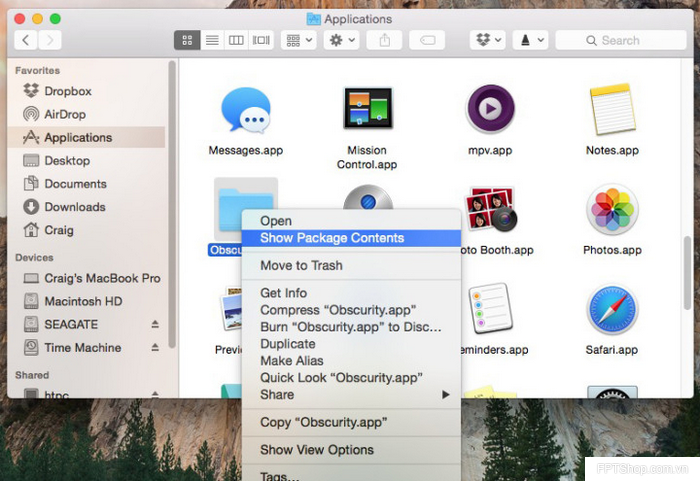The width and height of the screenshot is (700, 481).
Task: Expand the Share submenu
Action: (x=351, y=395)
